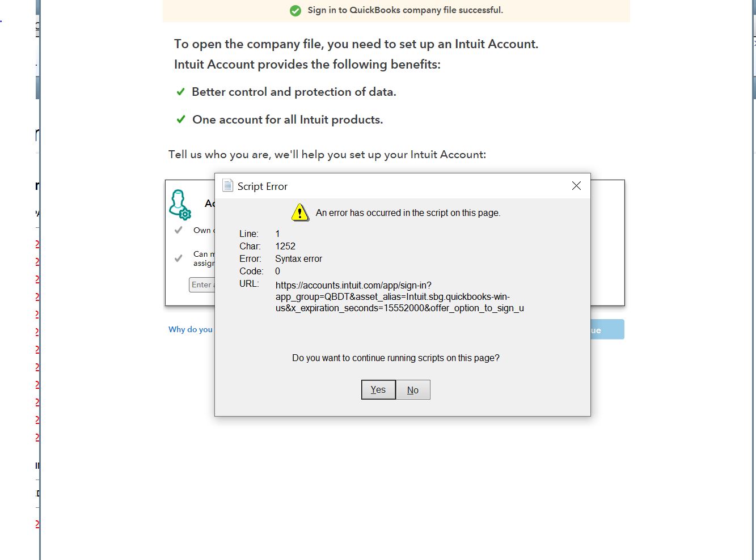Open the Why do you link

tap(191, 329)
